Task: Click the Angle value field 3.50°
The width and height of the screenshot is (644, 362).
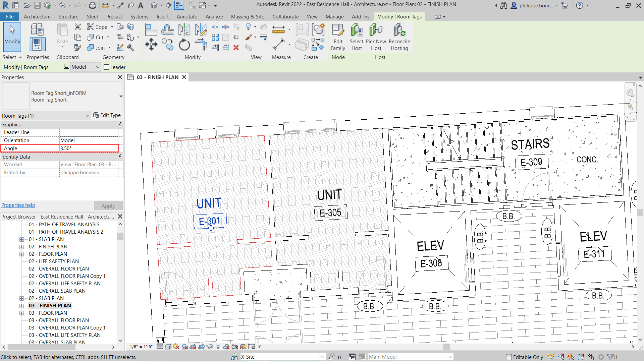Action: click(89, 148)
